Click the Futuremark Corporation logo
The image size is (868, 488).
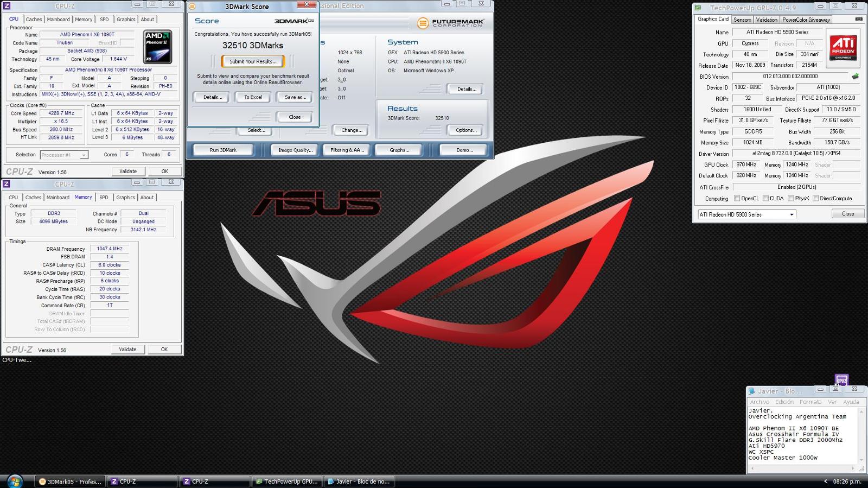coord(451,23)
